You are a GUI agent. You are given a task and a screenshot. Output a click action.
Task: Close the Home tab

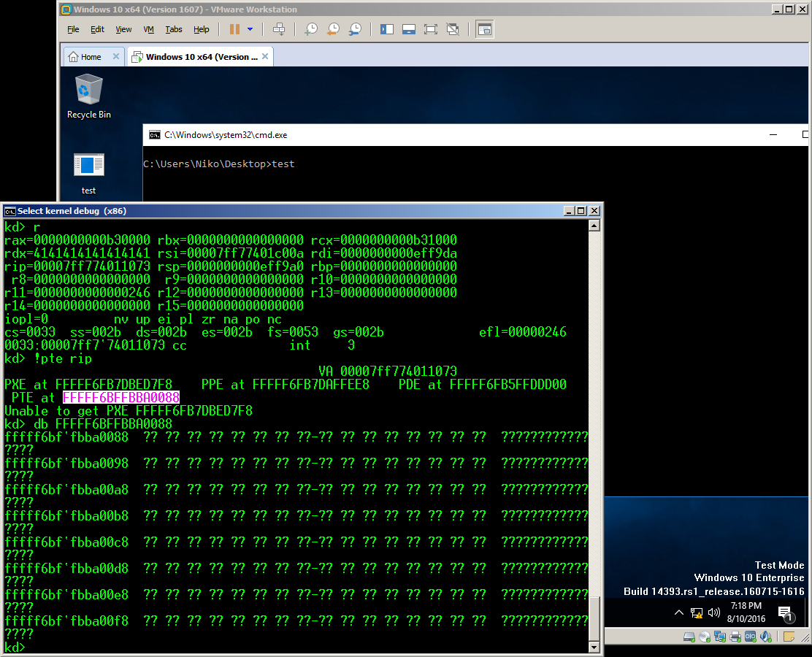pyautogui.click(x=116, y=56)
